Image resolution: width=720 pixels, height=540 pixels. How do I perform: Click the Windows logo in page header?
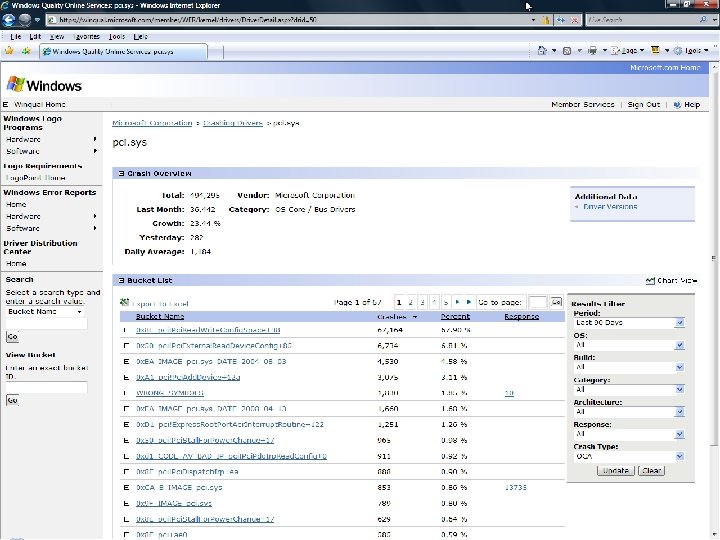click(44, 85)
